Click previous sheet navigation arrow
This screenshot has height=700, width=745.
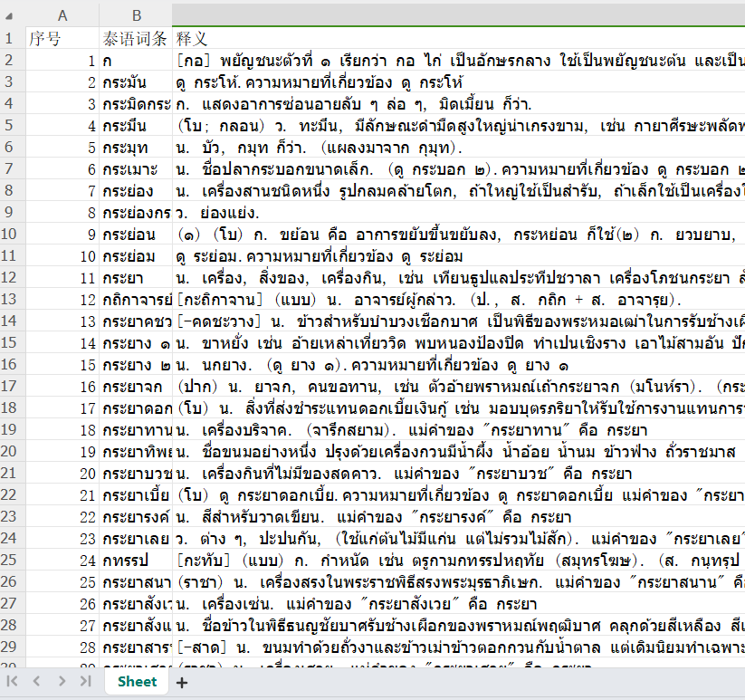tap(36, 682)
